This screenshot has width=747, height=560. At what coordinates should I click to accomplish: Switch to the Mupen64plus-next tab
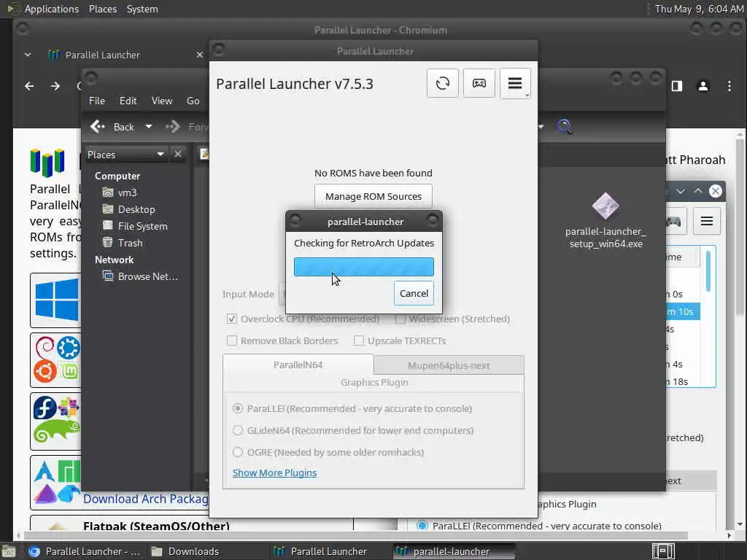coord(449,365)
